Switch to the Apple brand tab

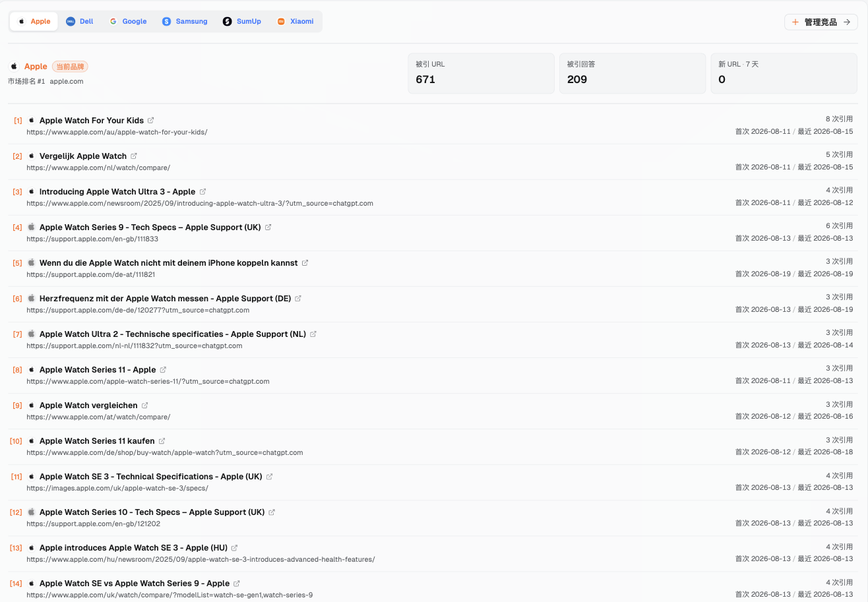tap(34, 21)
